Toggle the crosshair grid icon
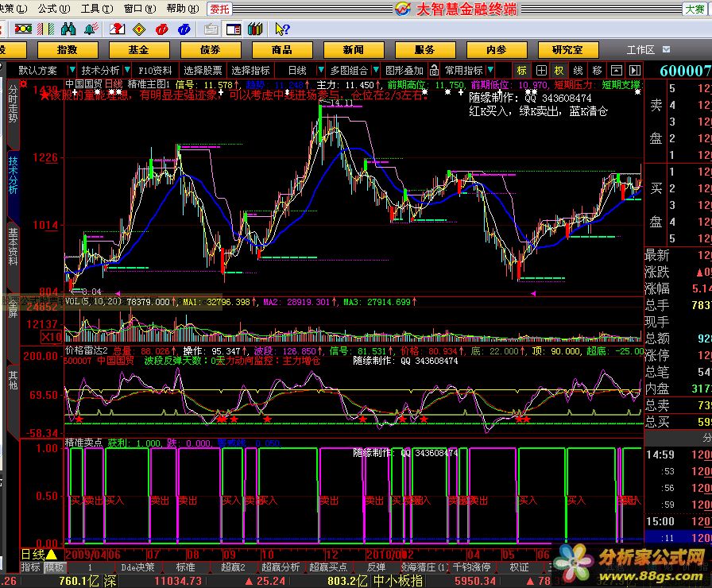Screen dimensions: 712x588 coord(541,71)
